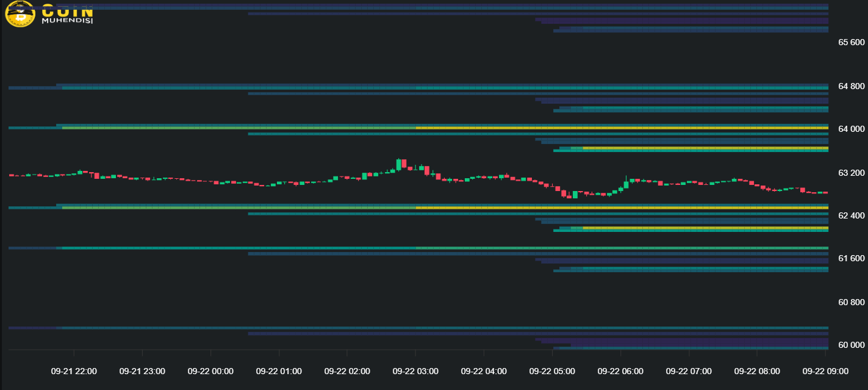Select the 09-22 01:00 time label
868x390 pixels.
coord(279,371)
